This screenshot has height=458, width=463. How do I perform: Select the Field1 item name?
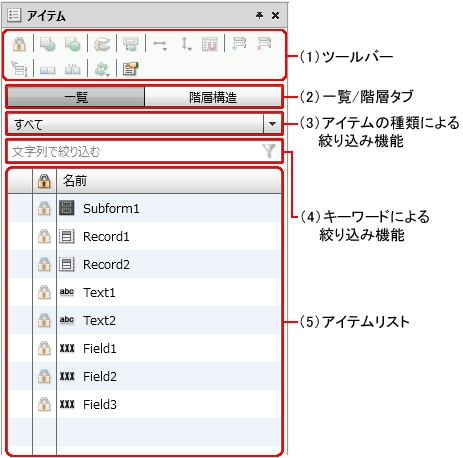(100, 349)
